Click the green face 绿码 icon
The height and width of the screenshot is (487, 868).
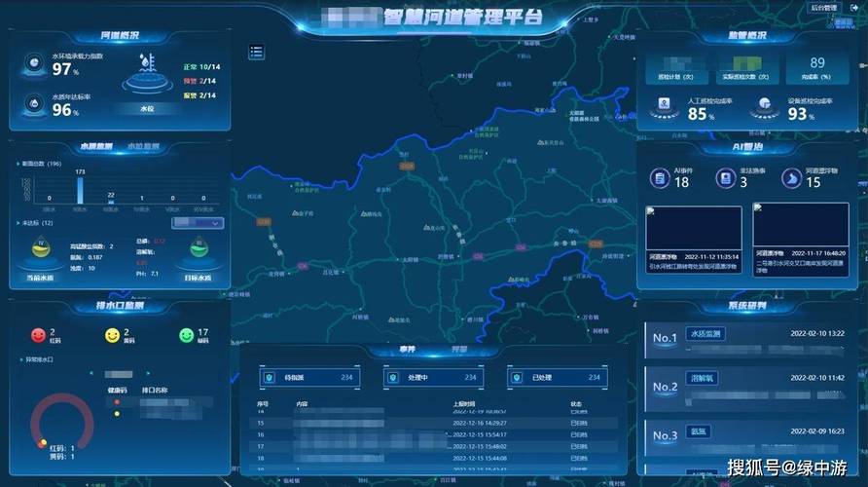[187, 336]
